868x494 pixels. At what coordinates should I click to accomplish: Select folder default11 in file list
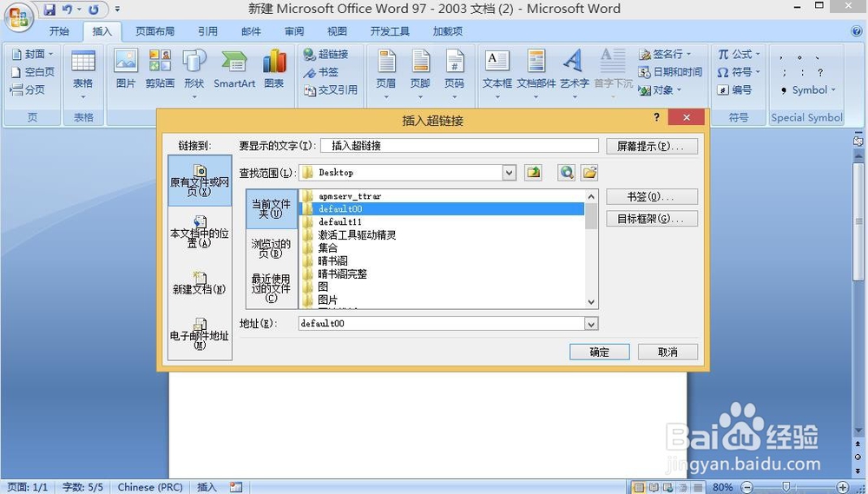tap(442, 221)
